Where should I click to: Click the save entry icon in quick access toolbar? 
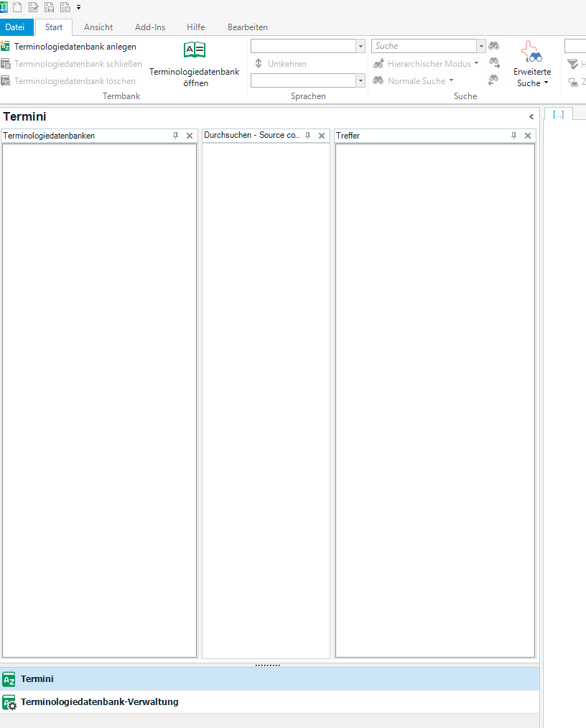tap(50, 7)
